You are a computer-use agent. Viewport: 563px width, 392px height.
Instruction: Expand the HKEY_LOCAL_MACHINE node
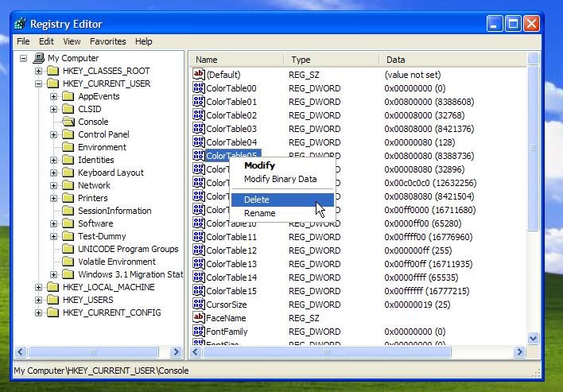point(38,287)
